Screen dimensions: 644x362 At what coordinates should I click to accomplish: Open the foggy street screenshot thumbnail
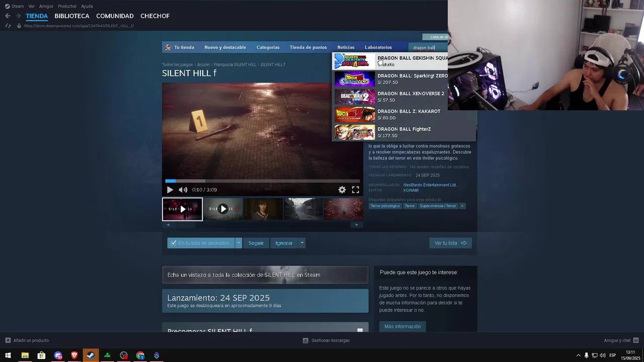tap(303, 209)
